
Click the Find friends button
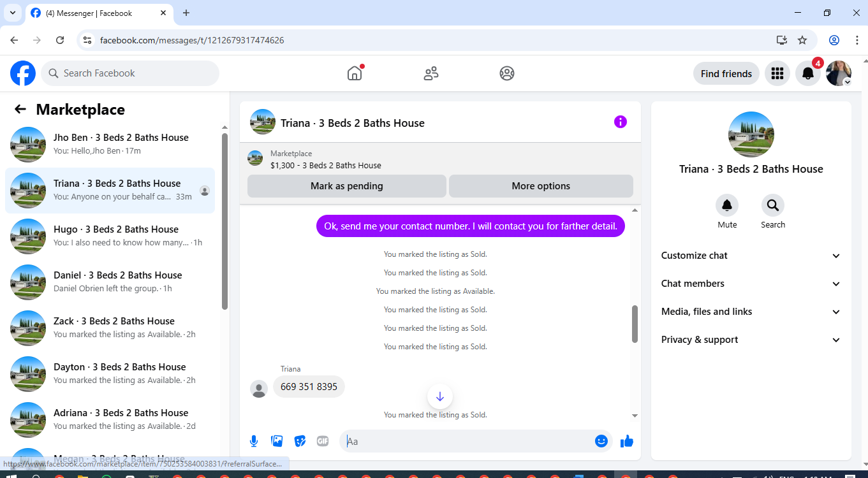pyautogui.click(x=726, y=73)
